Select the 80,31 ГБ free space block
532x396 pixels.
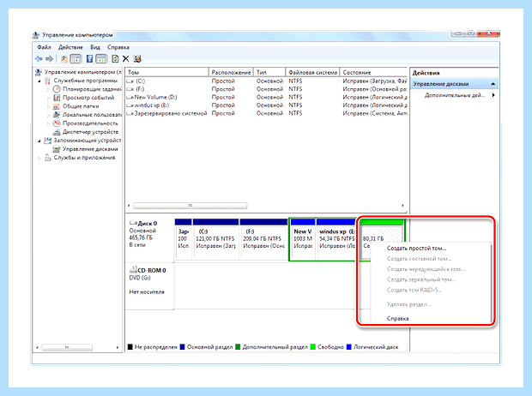click(x=382, y=239)
